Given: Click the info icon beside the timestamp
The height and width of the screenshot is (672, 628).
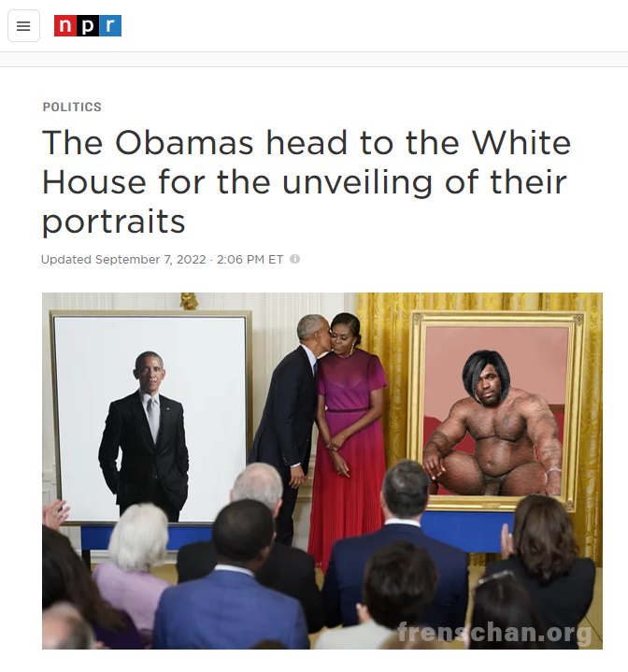Looking at the screenshot, I should (x=294, y=259).
